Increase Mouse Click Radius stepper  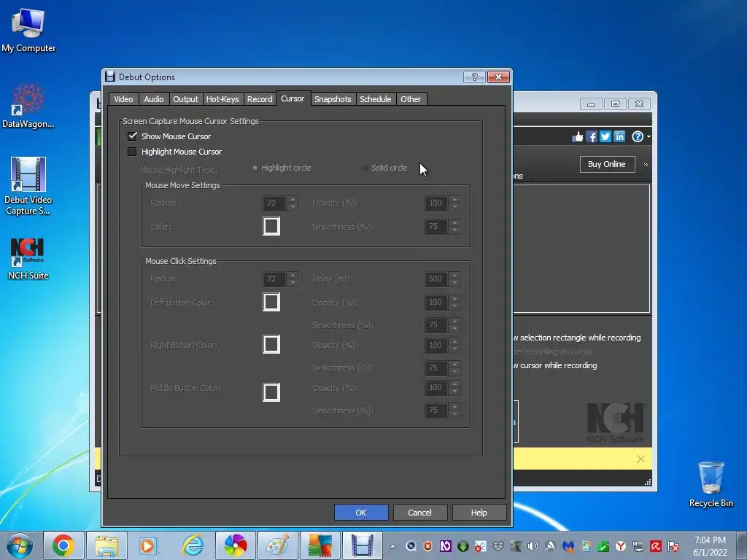(x=293, y=275)
